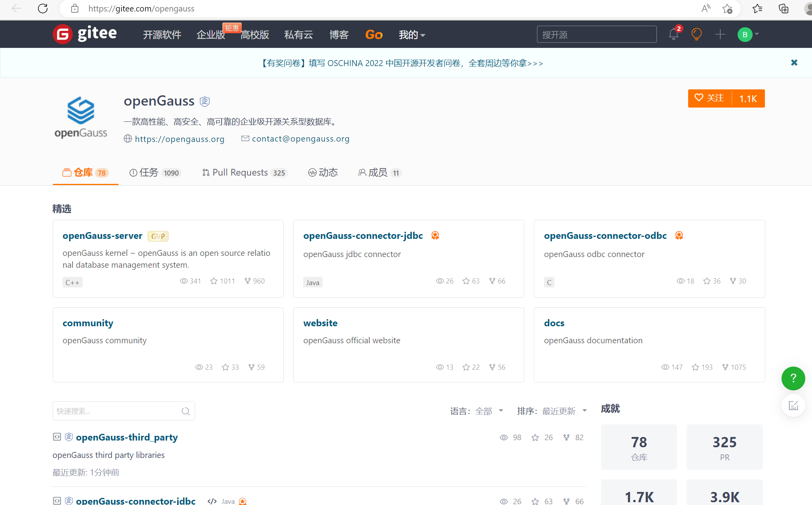This screenshot has width=812, height=505.
Task: Switch to the 仓库 tab
Action: [85, 173]
